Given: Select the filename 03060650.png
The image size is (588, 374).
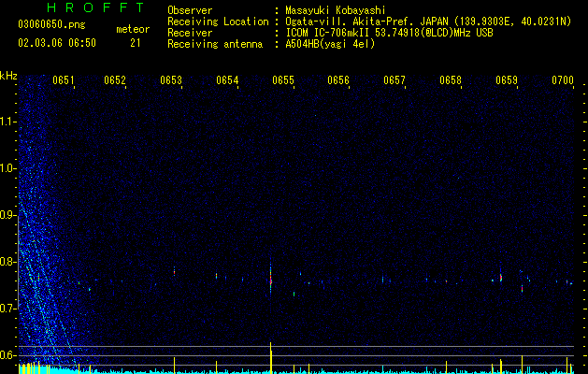Looking at the screenshot, I should 51,24.
